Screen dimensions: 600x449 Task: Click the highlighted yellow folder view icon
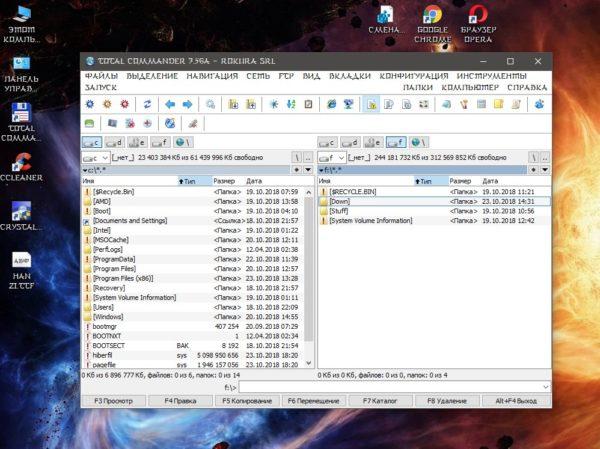tap(371, 104)
